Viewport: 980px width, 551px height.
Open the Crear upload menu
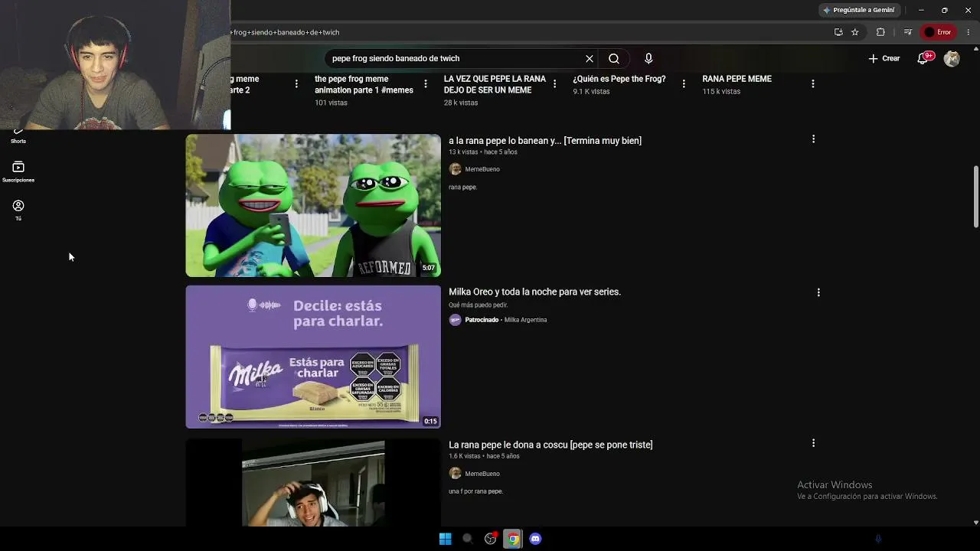[884, 58]
